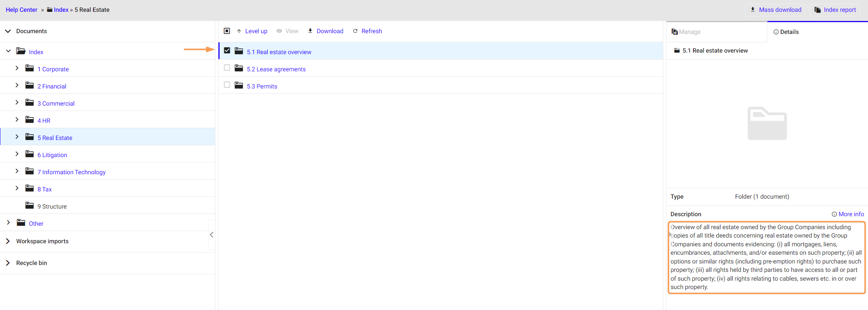The width and height of the screenshot is (868, 310).
Task: Click the 7 Information Technology folder icon
Action: 29,171
